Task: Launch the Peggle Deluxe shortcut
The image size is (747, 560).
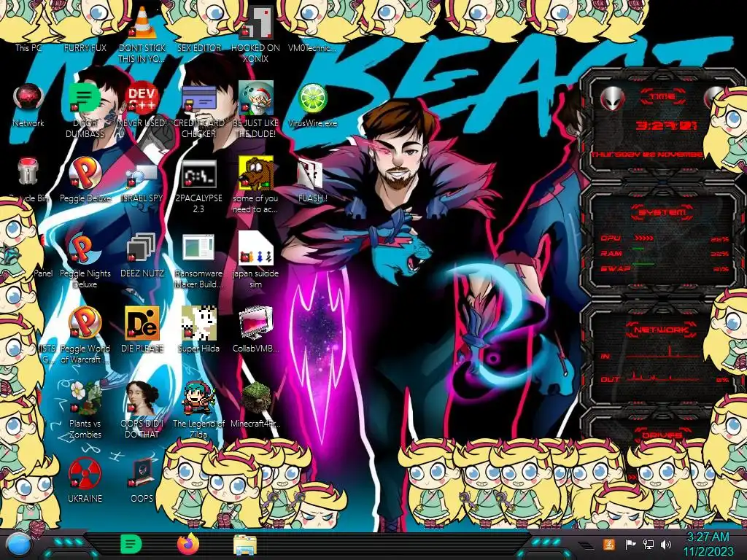Action: pos(85,172)
